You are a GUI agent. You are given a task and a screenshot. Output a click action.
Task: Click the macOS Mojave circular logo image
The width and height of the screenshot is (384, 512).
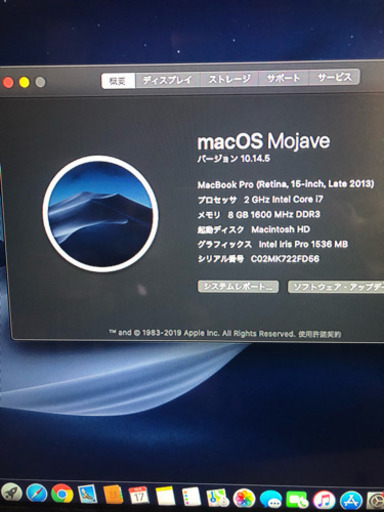(101, 214)
